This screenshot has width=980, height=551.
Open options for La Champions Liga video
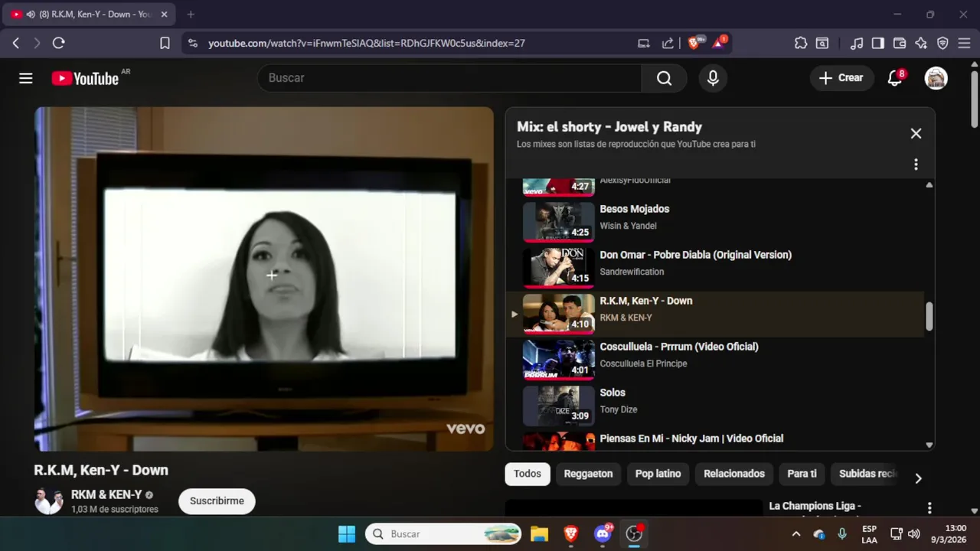click(929, 508)
